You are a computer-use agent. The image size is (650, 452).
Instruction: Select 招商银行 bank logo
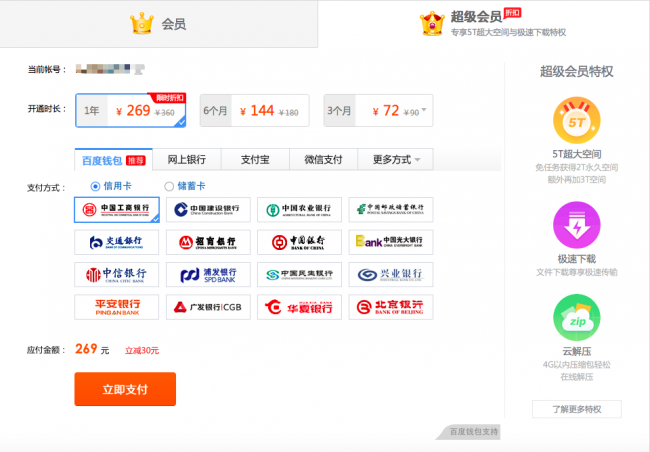208,242
